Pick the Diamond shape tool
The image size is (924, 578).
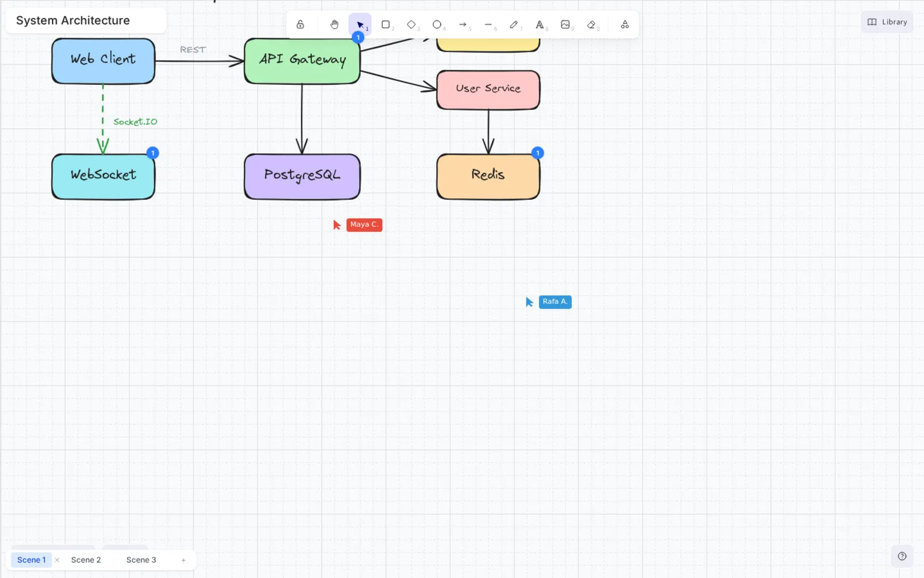[411, 24]
